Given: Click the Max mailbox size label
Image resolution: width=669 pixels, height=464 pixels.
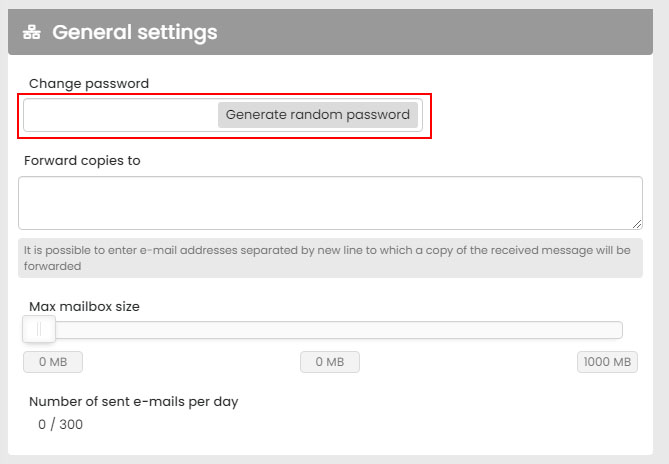Looking at the screenshot, I should [x=84, y=306].
